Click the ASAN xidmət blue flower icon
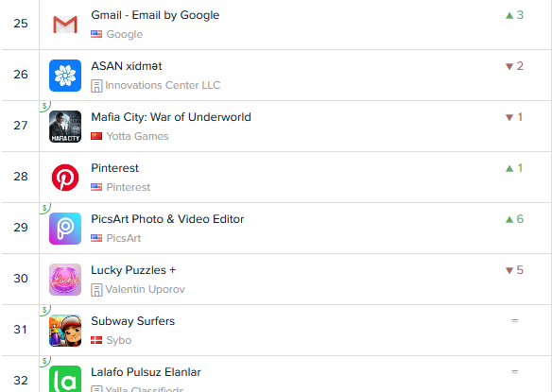552x392 pixels. click(65, 76)
